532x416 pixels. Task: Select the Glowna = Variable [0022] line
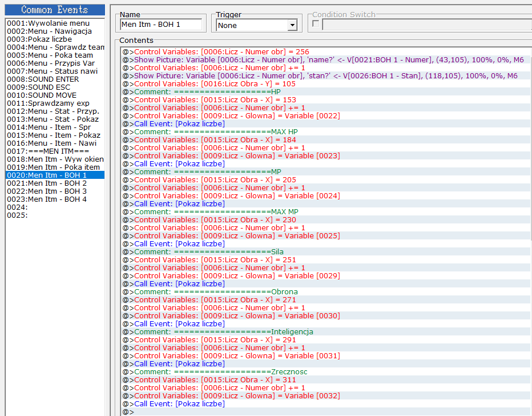[325, 116]
